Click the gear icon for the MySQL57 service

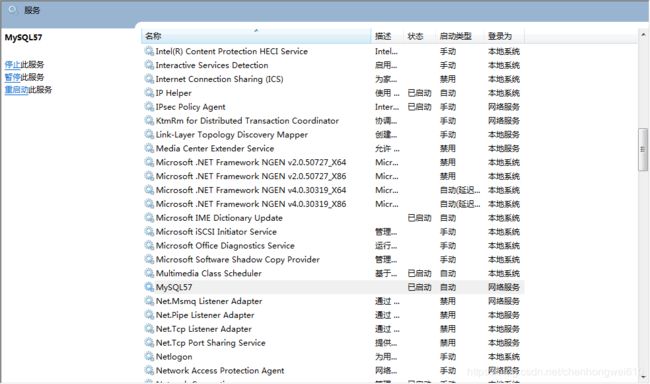pyautogui.click(x=149, y=287)
